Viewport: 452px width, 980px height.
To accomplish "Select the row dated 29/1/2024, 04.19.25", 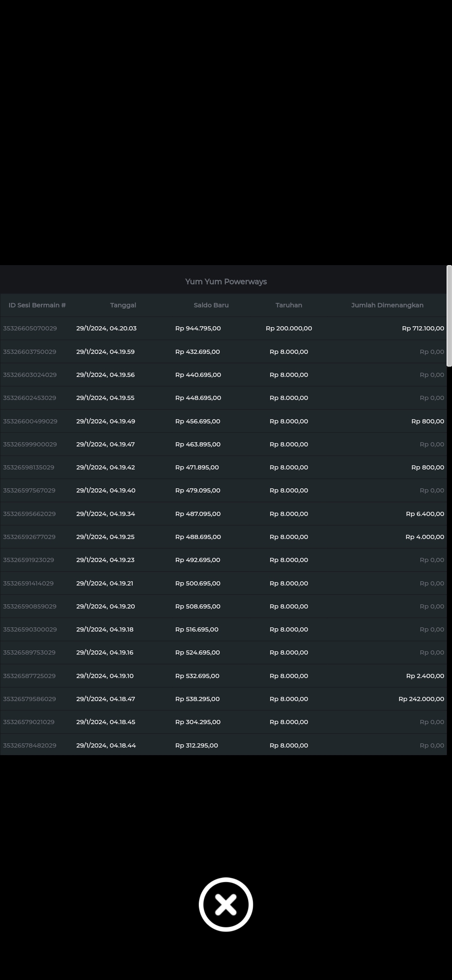I will [x=105, y=537].
